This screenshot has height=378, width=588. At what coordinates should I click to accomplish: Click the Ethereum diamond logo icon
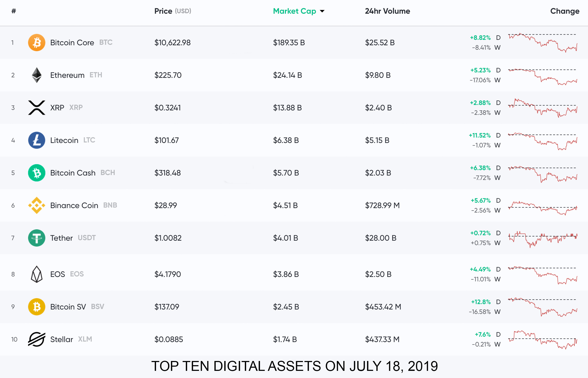pos(37,75)
